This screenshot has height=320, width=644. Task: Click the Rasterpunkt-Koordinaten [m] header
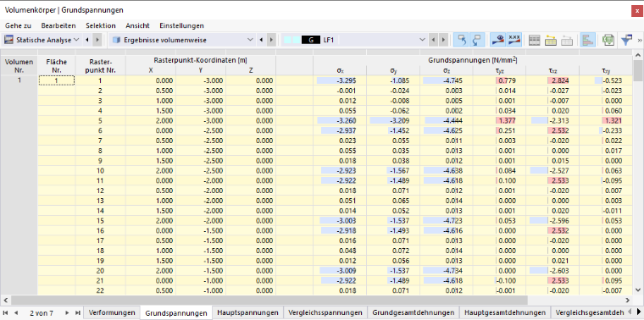point(201,60)
